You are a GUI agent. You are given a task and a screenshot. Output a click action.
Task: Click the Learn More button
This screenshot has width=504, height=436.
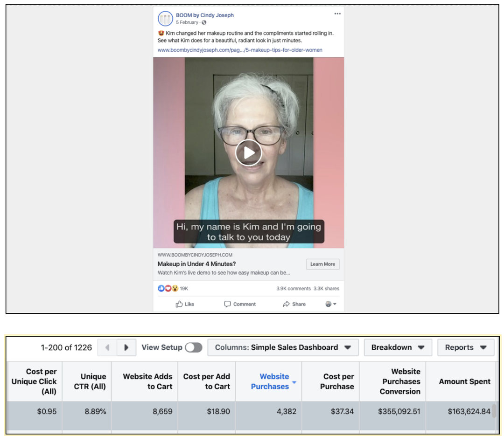point(322,264)
